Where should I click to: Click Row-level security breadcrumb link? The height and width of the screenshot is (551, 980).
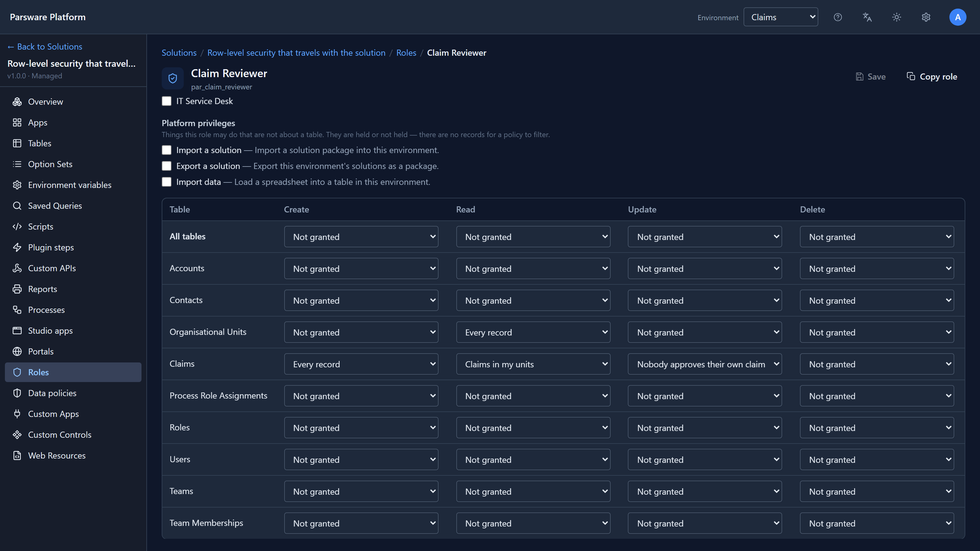[x=296, y=53]
